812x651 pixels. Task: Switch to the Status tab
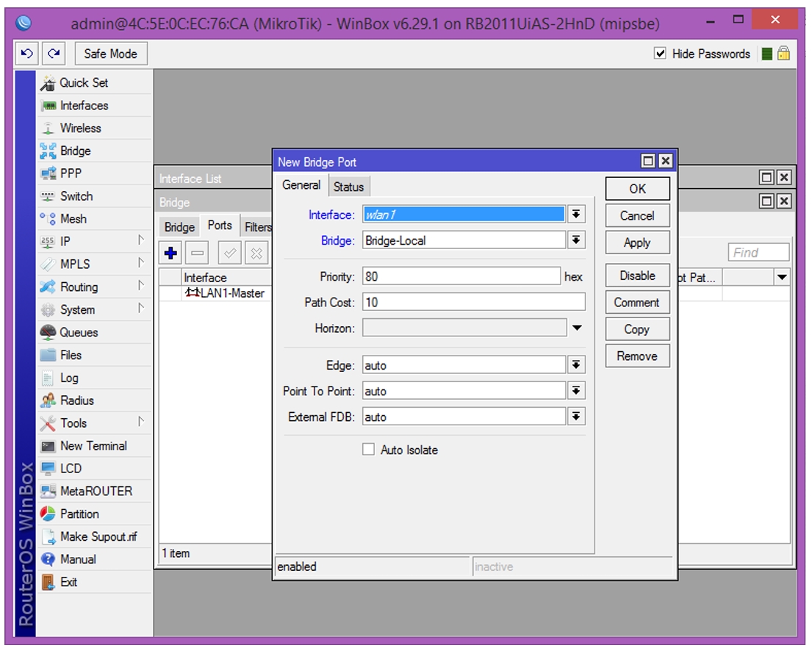point(348,187)
